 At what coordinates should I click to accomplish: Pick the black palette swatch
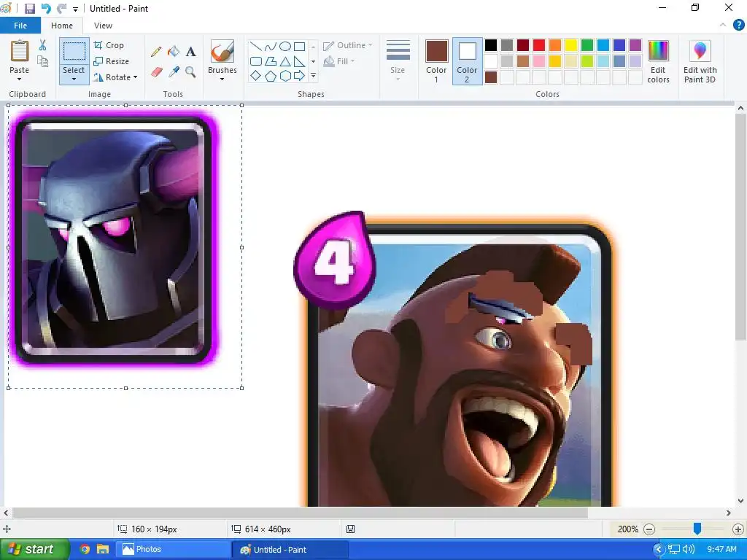click(491, 45)
